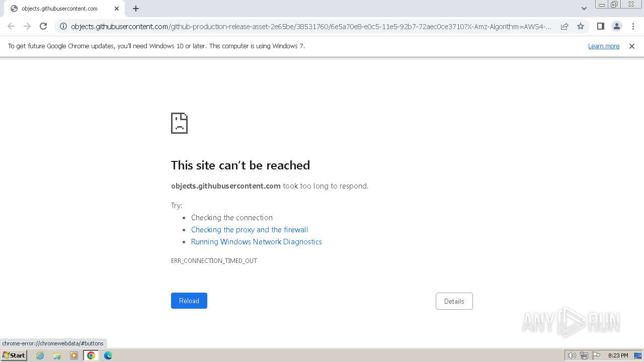Screen dimensions: 644x362
Task: Open Checking the proxy and the firewall link
Action: point(250,230)
